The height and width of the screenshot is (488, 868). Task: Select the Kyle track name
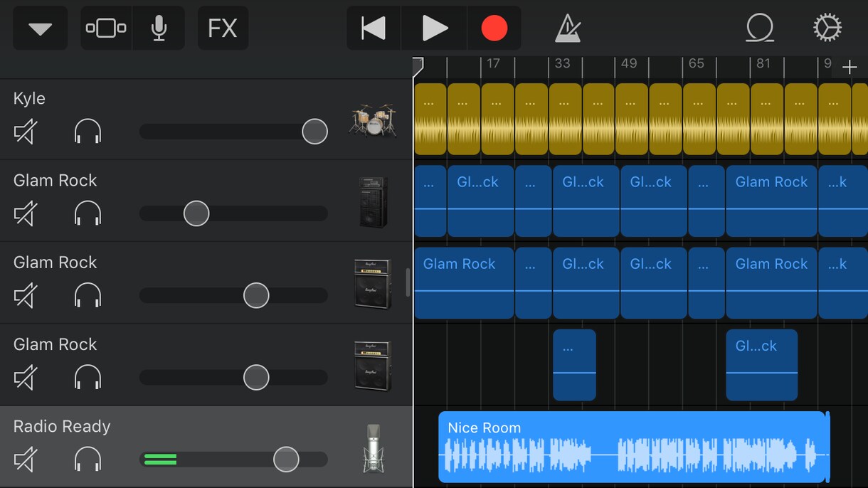29,99
